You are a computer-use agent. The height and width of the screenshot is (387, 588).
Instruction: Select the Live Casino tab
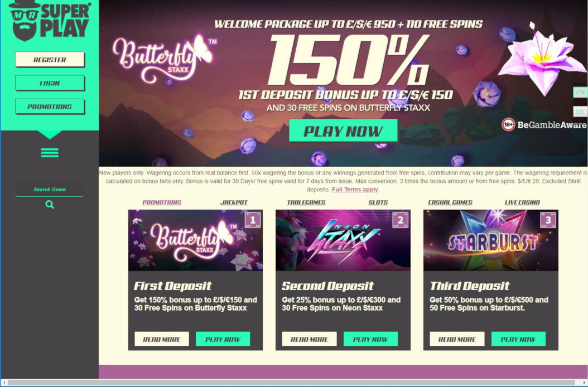pos(522,202)
